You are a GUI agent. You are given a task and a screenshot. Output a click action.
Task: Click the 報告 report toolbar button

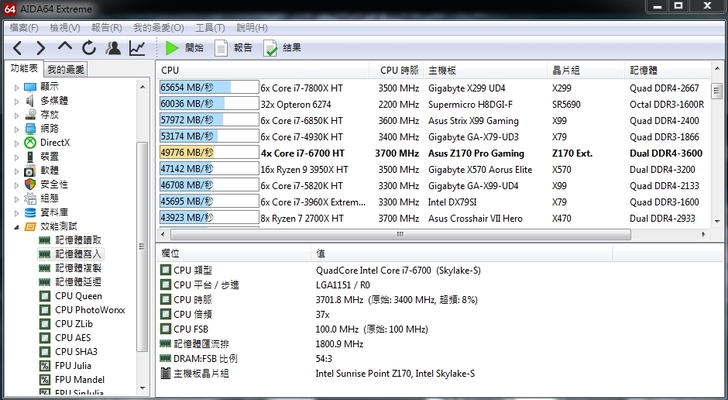[234, 48]
